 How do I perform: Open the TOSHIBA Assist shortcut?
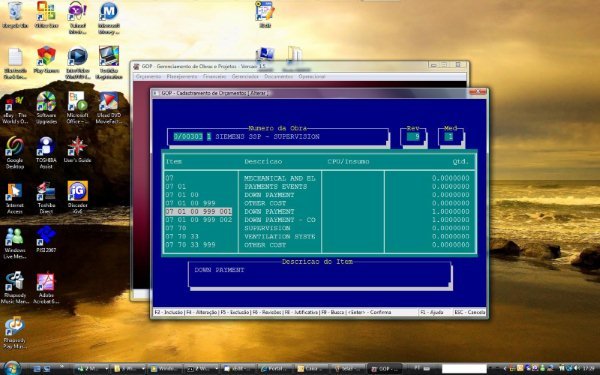[46, 152]
